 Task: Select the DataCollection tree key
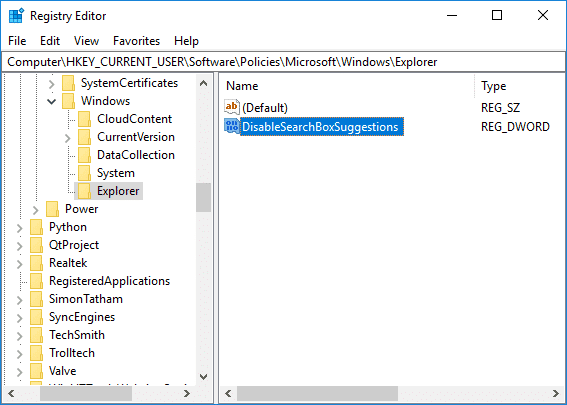pyautogui.click(x=136, y=155)
